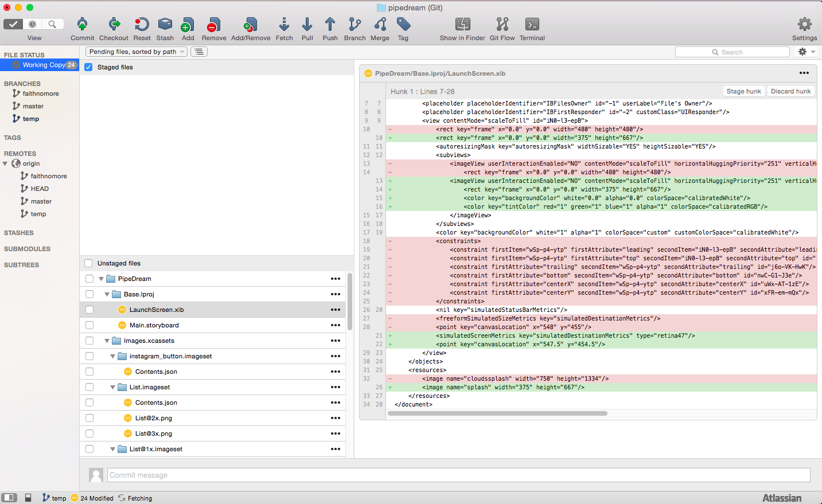The width and height of the screenshot is (822, 504).
Task: Select Working Copy in File Status
Action: (44, 65)
